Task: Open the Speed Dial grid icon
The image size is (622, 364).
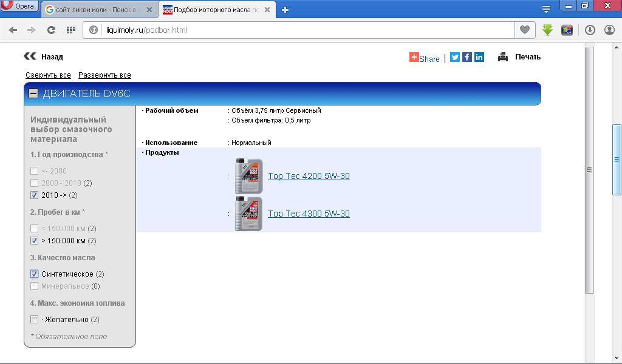Action: [x=70, y=30]
